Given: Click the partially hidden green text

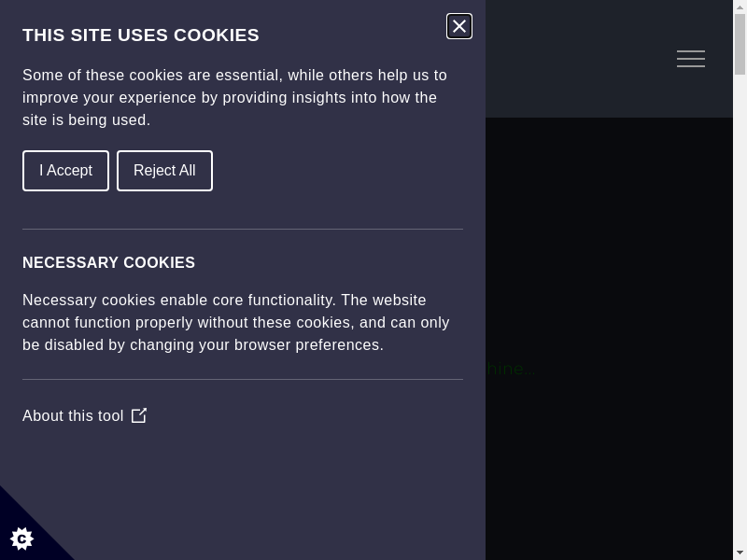Looking at the screenshot, I should click(x=510, y=370).
